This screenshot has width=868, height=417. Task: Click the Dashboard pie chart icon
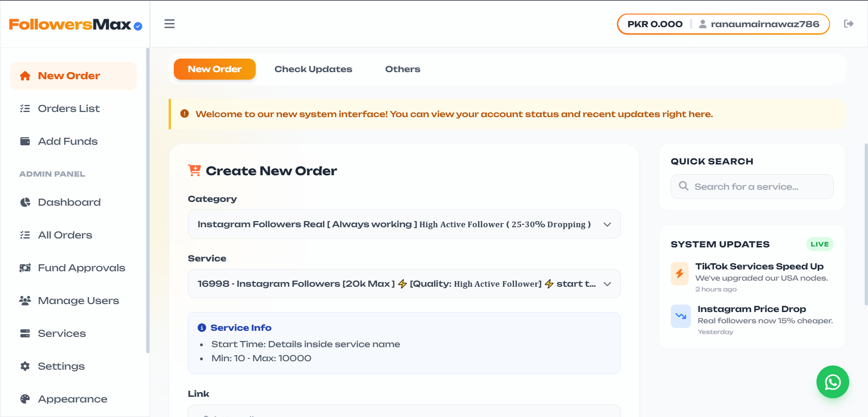(x=25, y=202)
